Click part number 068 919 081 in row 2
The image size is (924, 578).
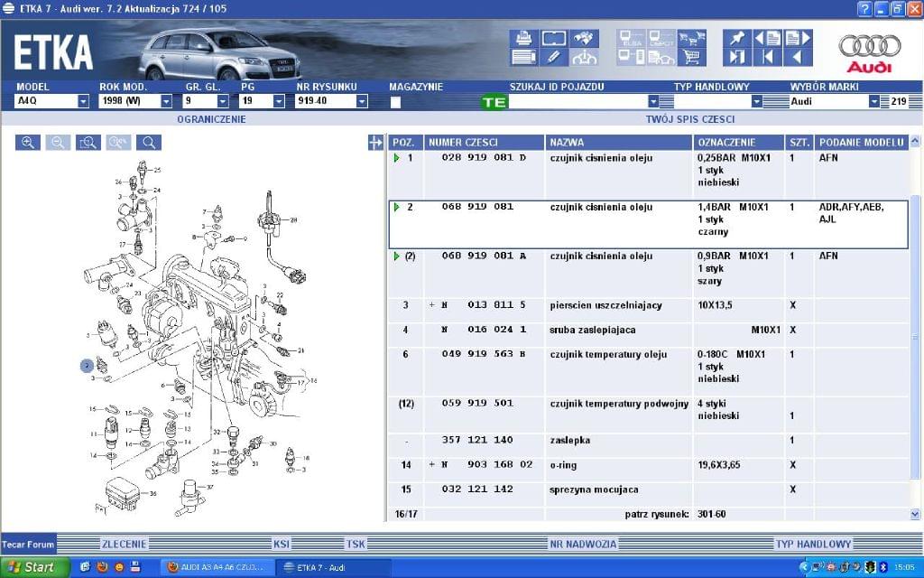pos(477,207)
